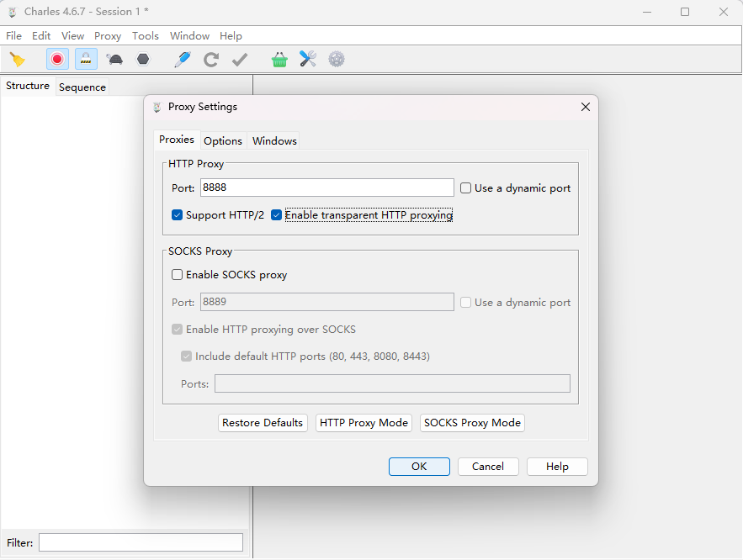743x560 pixels.
Task: Toggle Use a dynamic port for HTTP Proxy
Action: point(466,188)
